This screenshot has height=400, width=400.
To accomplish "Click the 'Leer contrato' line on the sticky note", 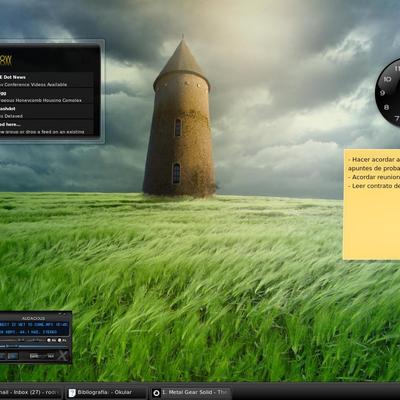I will point(374,186).
